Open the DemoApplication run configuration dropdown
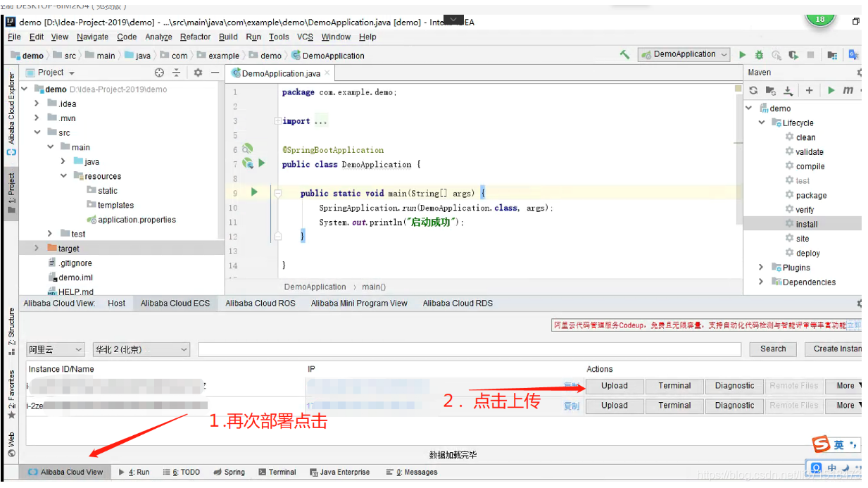 (683, 54)
